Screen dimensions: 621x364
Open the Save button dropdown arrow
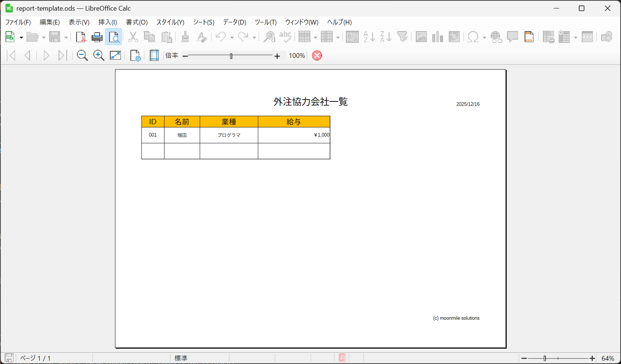66,37
